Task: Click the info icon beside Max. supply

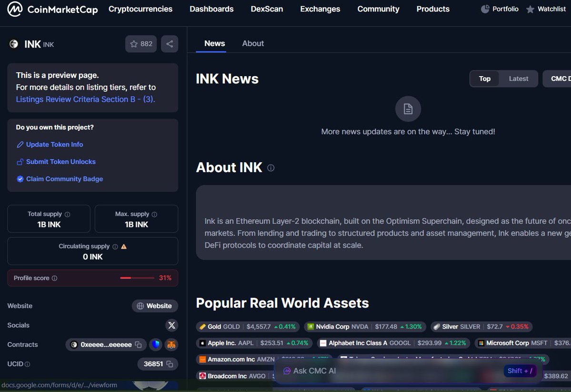Action: pos(154,215)
